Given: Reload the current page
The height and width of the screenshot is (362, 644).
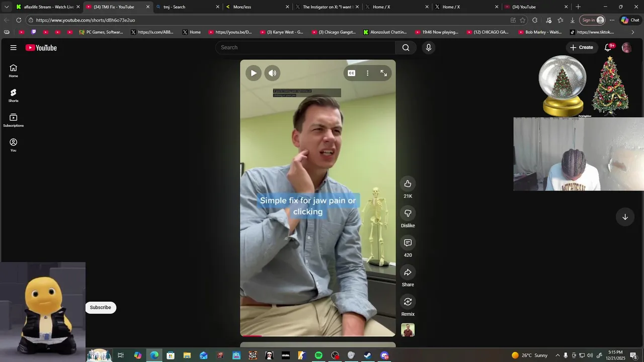Looking at the screenshot, I should pyautogui.click(x=19, y=20).
